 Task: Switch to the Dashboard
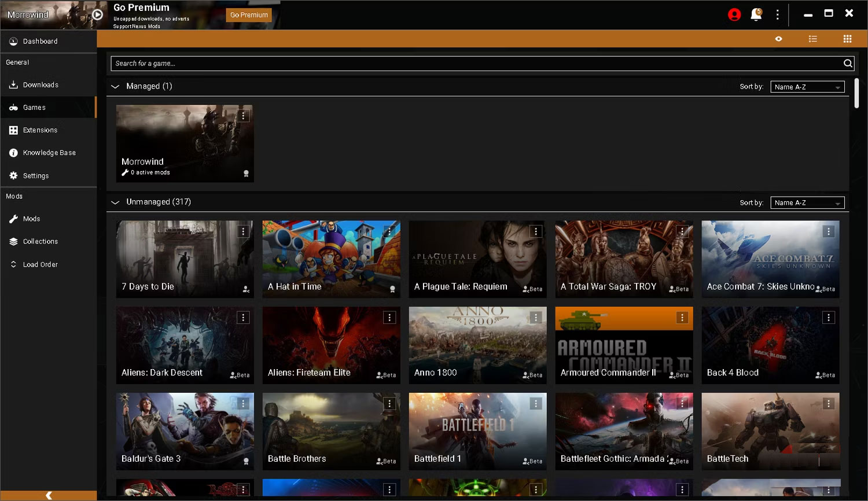(41, 41)
